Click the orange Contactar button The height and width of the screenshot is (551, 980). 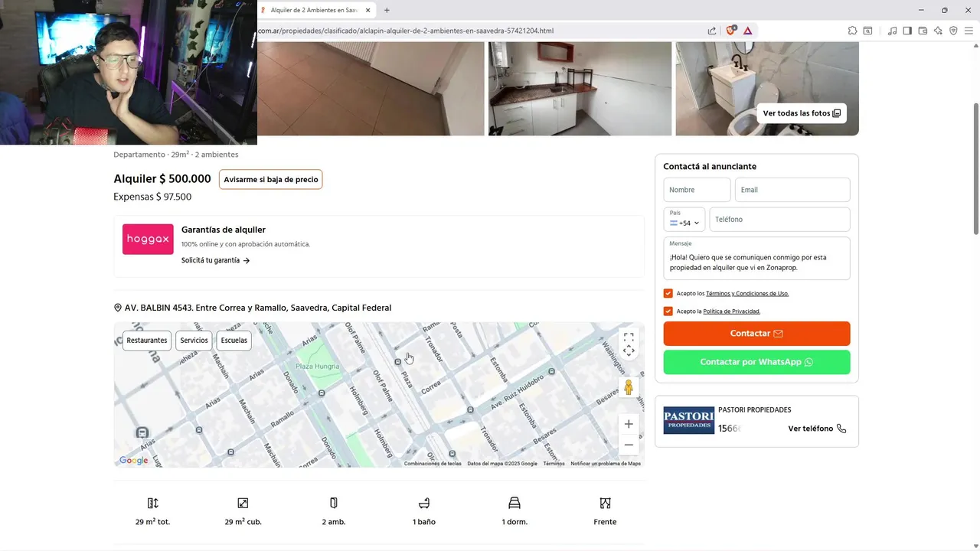756,334
